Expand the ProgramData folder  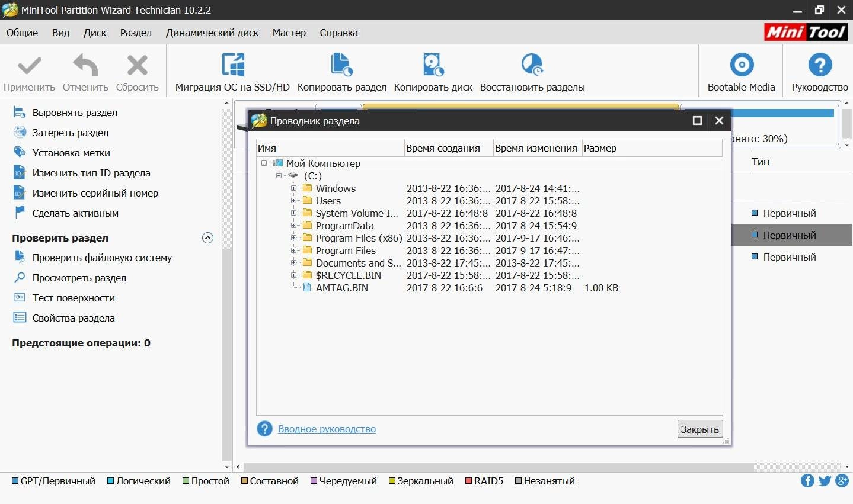293,226
